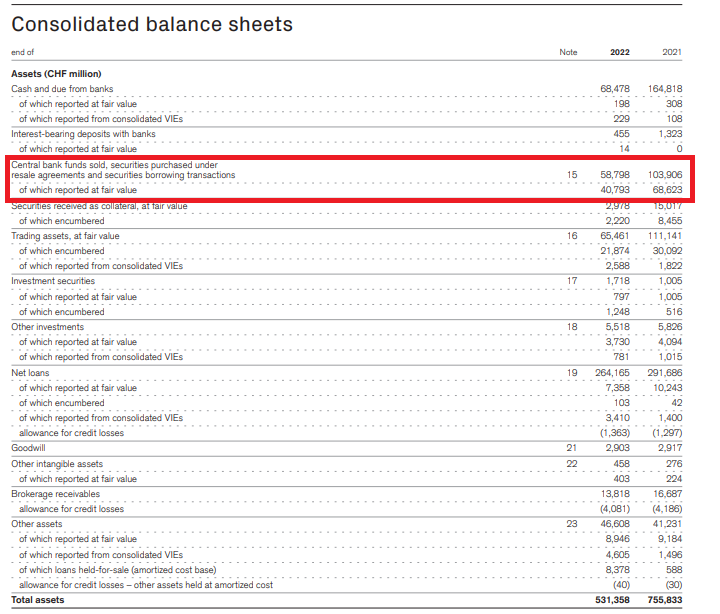Click the value 5,826
The width and height of the screenshot is (720, 614).
(670, 327)
